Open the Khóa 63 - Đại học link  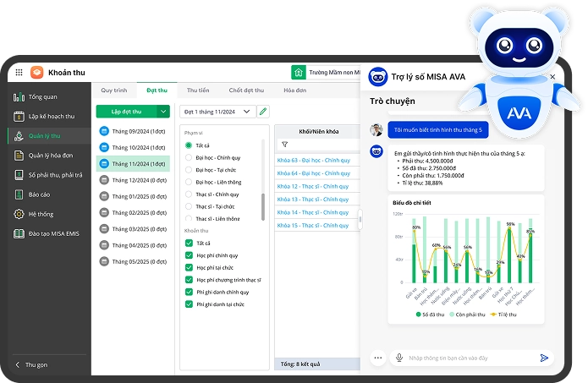(x=312, y=160)
